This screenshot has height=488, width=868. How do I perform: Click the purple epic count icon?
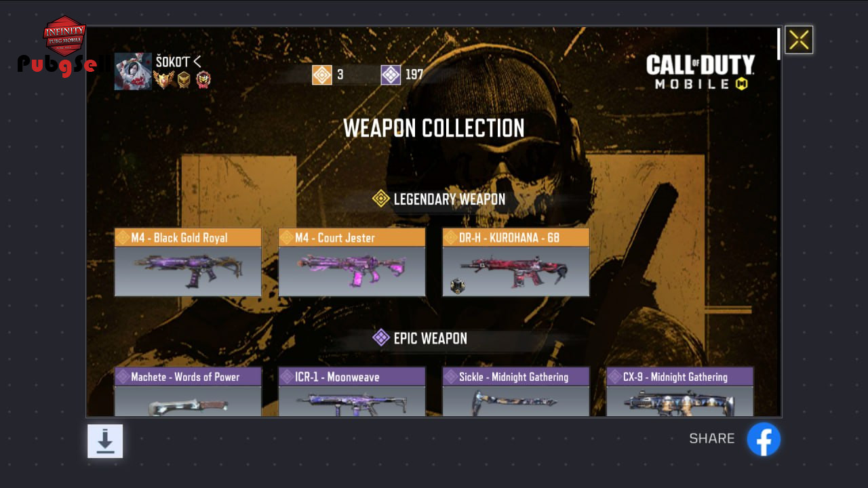391,75
